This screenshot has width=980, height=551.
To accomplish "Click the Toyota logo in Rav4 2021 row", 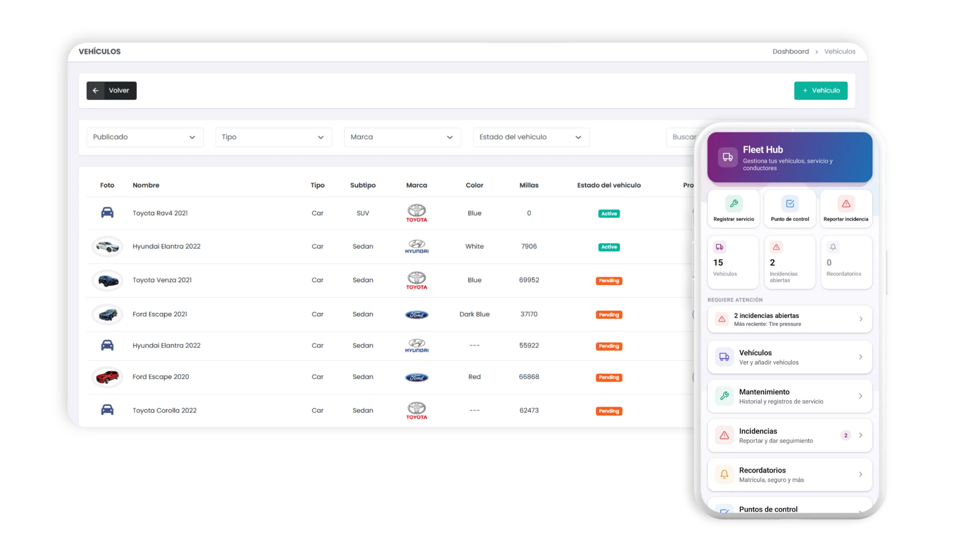I will (x=416, y=213).
